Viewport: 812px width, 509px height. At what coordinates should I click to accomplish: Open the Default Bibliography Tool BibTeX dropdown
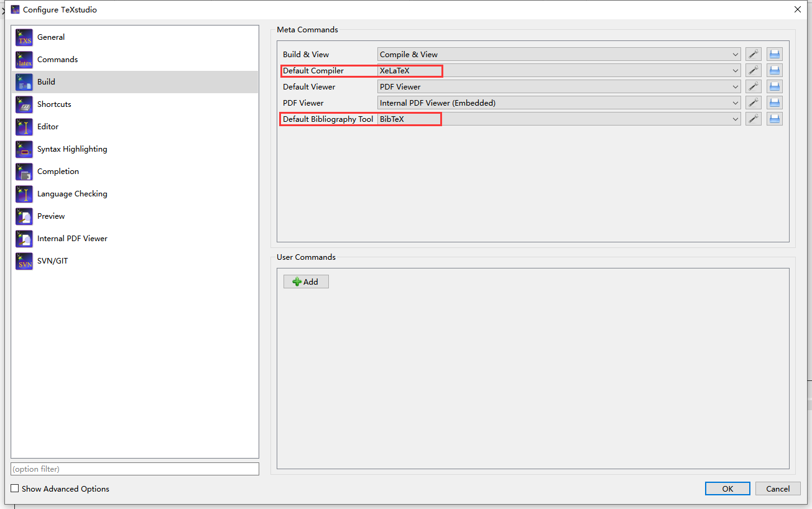(x=559, y=119)
